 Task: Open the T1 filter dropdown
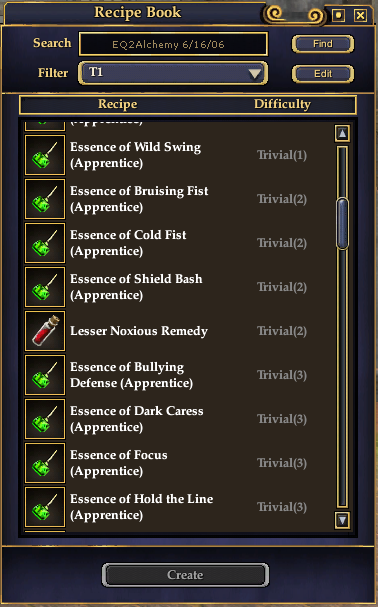coord(173,73)
